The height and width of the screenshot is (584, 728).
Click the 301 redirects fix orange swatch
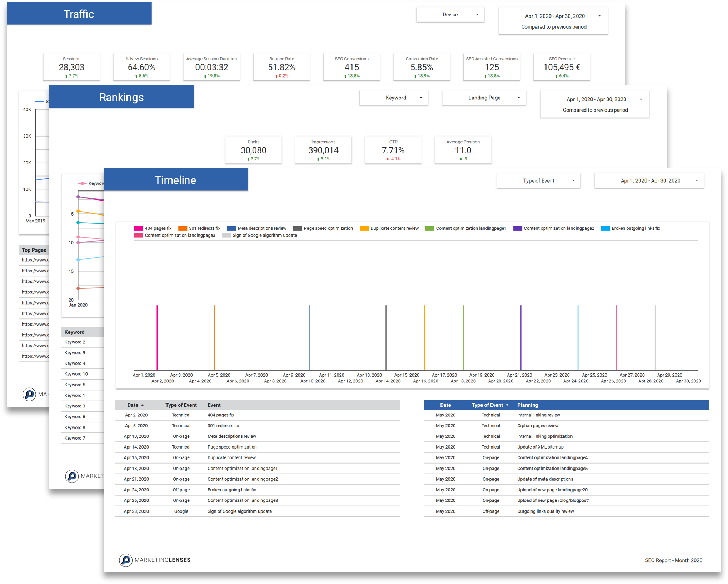183,228
